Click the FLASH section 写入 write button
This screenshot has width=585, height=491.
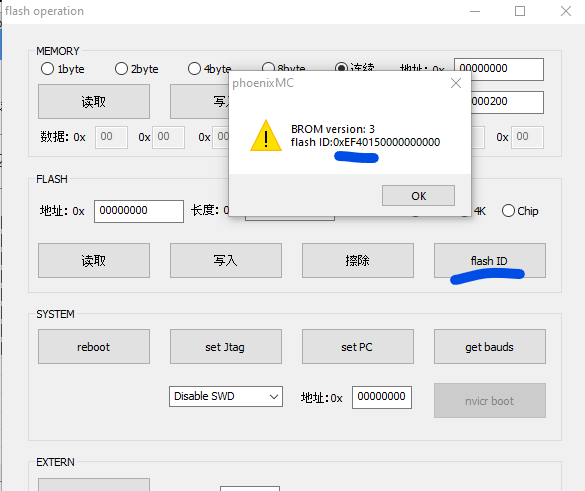pos(226,260)
